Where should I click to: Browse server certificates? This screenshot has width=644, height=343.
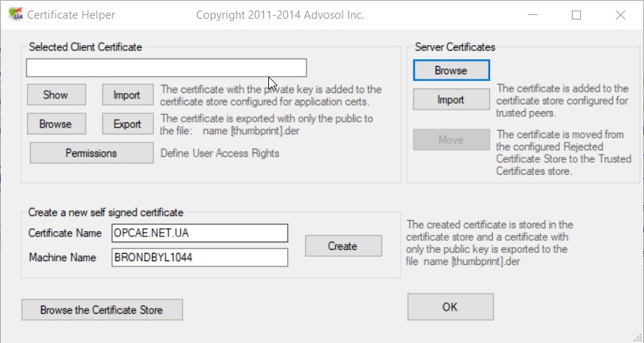tap(452, 70)
